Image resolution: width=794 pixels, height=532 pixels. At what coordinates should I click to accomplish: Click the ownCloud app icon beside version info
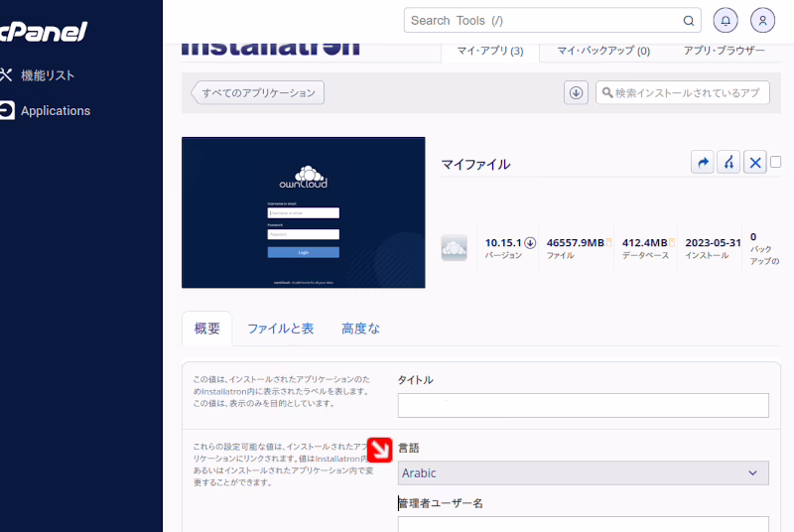454,248
